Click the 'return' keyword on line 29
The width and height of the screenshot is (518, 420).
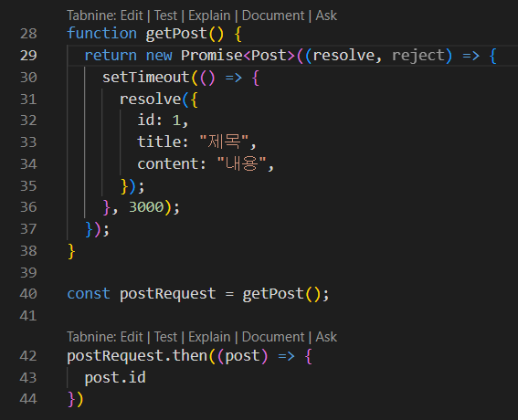point(111,56)
